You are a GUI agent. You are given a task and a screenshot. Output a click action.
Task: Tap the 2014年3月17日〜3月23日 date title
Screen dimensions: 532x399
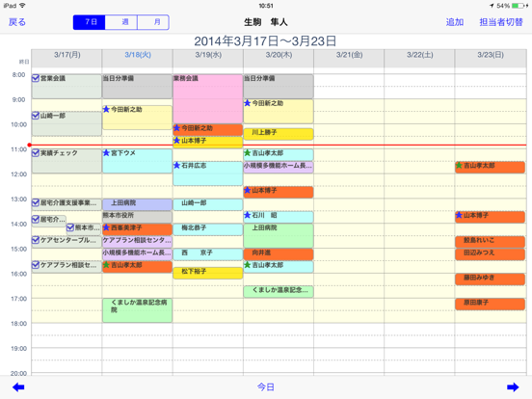point(265,41)
